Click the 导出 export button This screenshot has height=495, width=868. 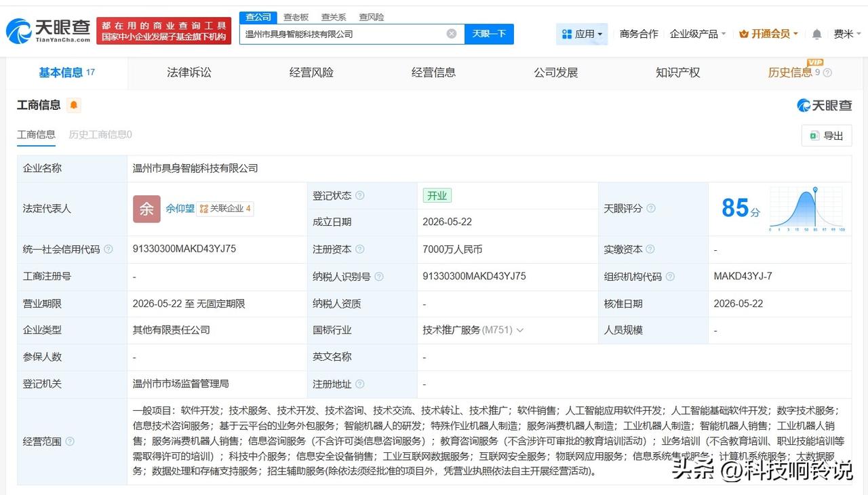click(826, 136)
